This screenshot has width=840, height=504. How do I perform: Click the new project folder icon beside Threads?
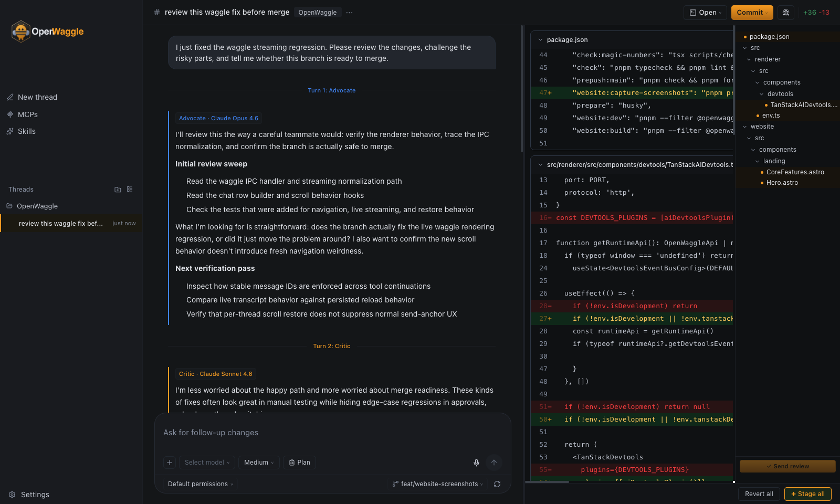(118, 190)
